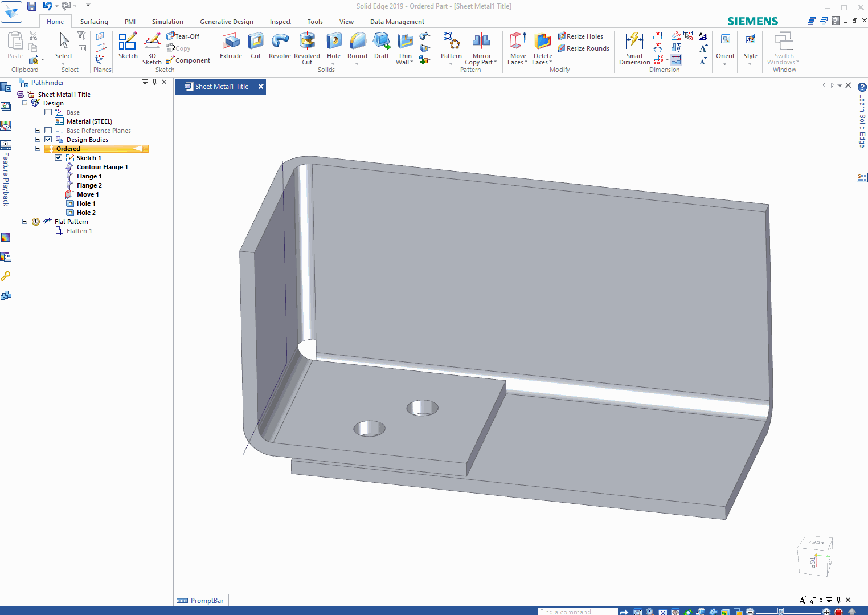Switch to Generative Design tab

[x=227, y=22]
